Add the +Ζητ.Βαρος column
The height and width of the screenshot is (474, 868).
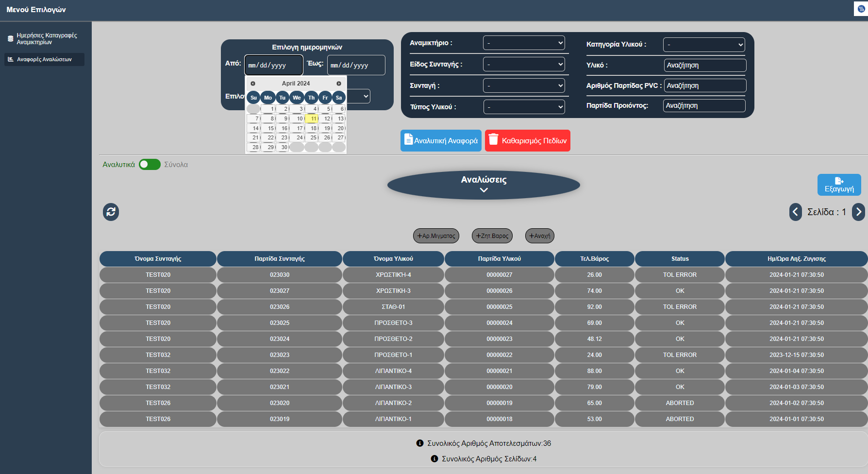(492, 236)
